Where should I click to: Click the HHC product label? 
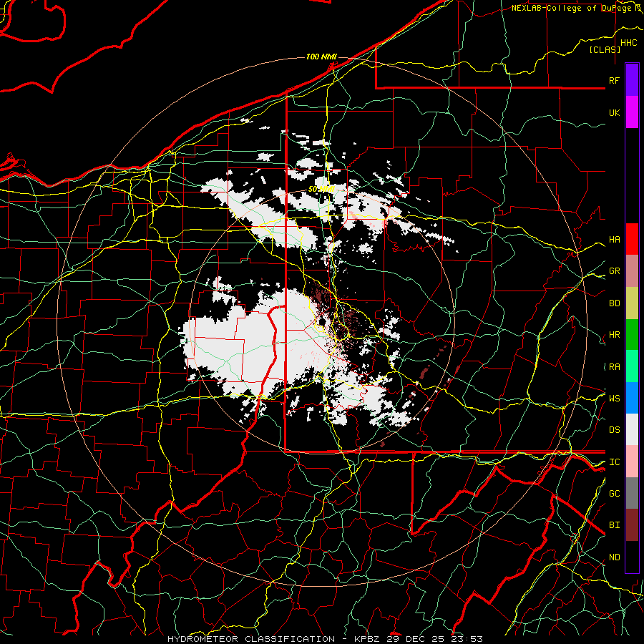click(628, 43)
